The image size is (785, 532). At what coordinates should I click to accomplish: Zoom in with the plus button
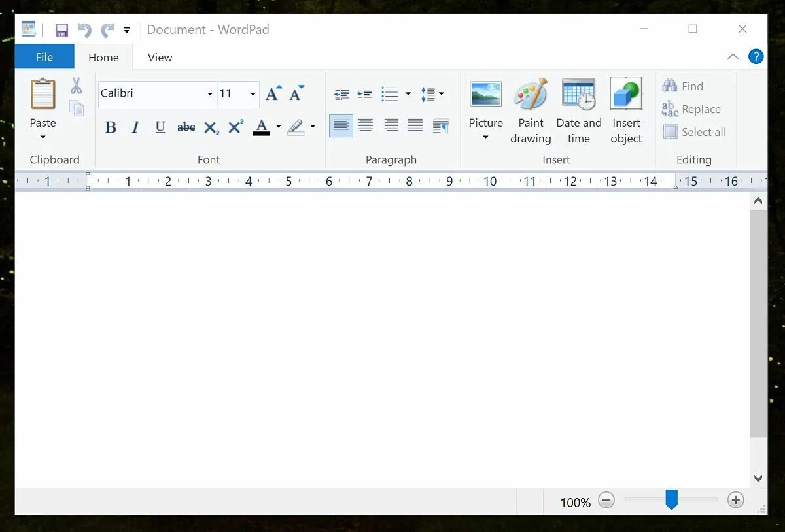pos(736,501)
